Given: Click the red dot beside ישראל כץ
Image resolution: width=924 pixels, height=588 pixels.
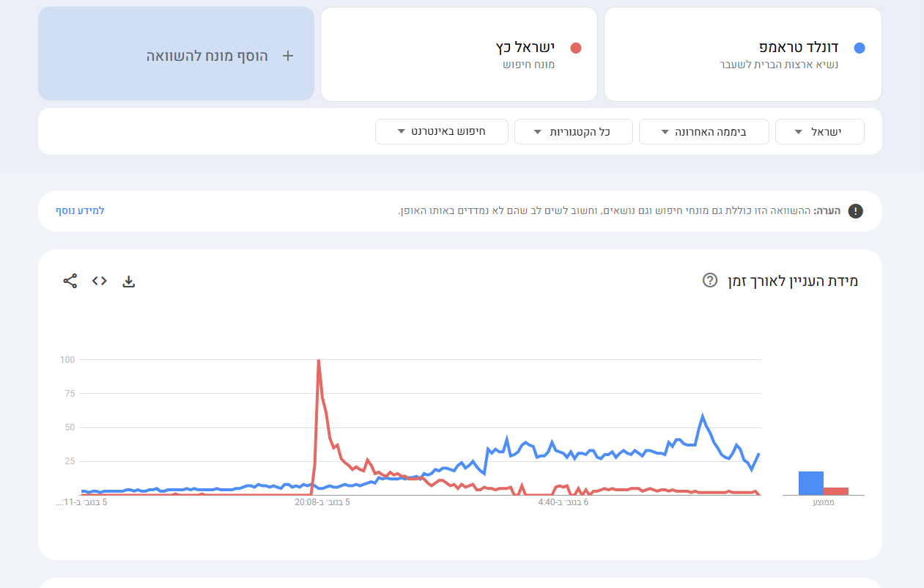Looking at the screenshot, I should tap(576, 48).
